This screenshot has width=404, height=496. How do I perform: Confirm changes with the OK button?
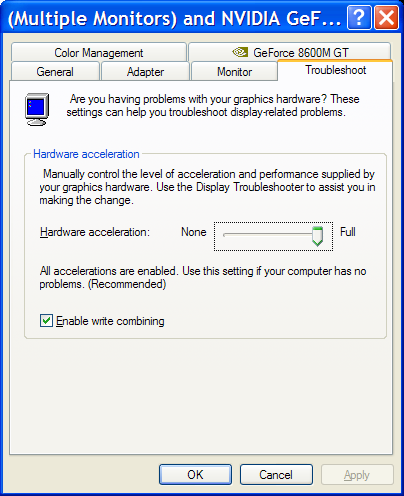pos(195,474)
